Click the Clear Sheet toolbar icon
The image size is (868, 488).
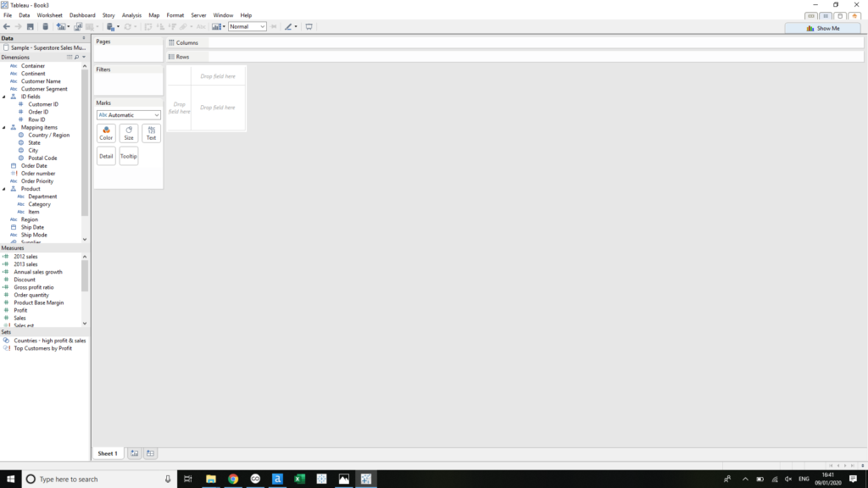point(90,26)
